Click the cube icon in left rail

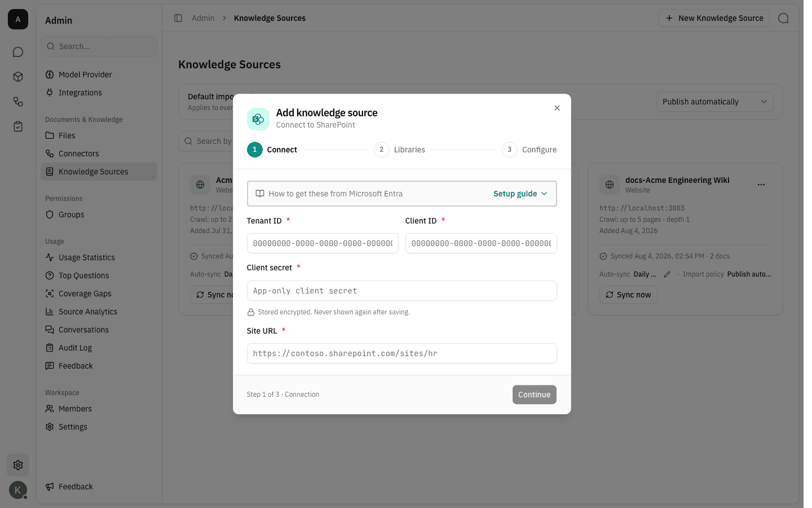point(18,77)
